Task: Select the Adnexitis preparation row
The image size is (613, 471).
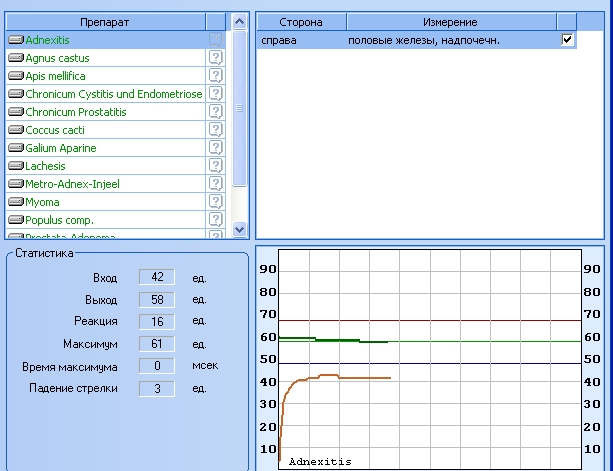Action: click(x=48, y=40)
